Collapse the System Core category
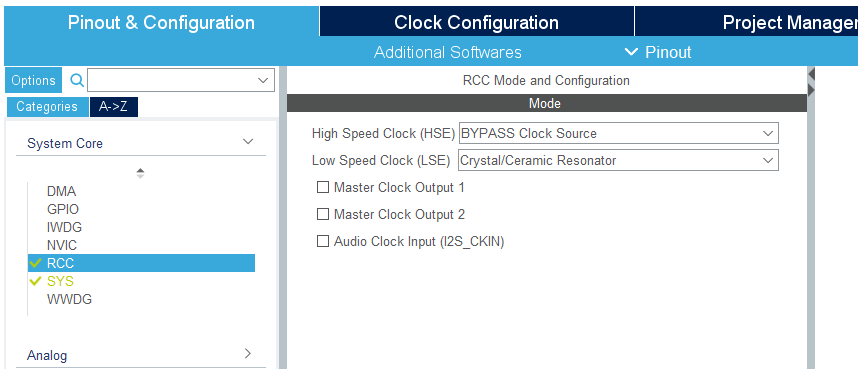 click(248, 142)
